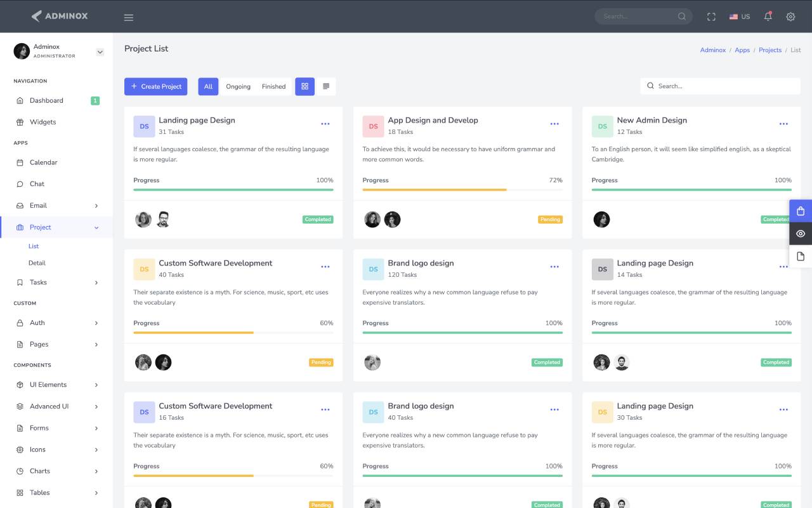Open options menu for Landing page Design 31 Tasks
Screen dimensions: 812x508
(325, 124)
